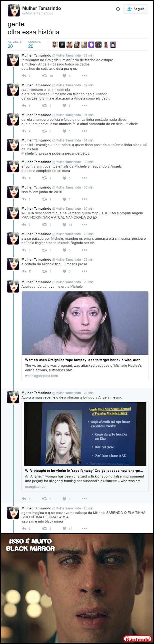This screenshot has height=644, width=154.
Task: View the CURTIDAS 20 likes list
Action: [34, 44]
